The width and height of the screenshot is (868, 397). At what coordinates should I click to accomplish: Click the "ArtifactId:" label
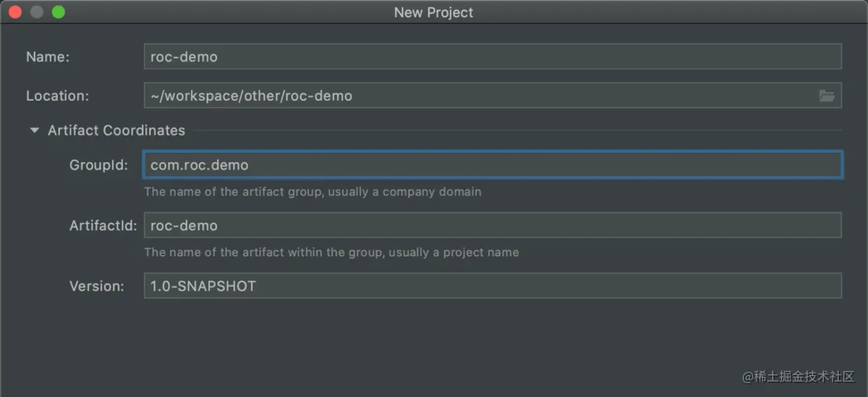[104, 225]
